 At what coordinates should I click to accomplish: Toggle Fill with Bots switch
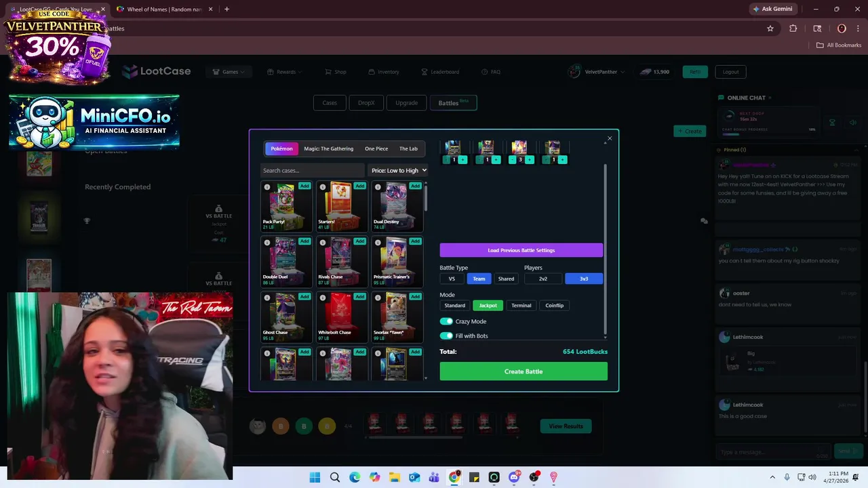[x=446, y=335]
